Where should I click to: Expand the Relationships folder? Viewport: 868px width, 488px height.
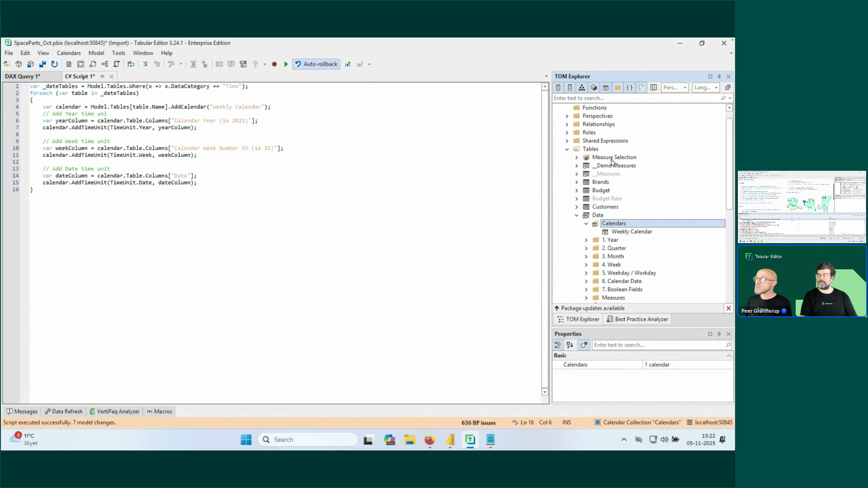pyautogui.click(x=567, y=124)
